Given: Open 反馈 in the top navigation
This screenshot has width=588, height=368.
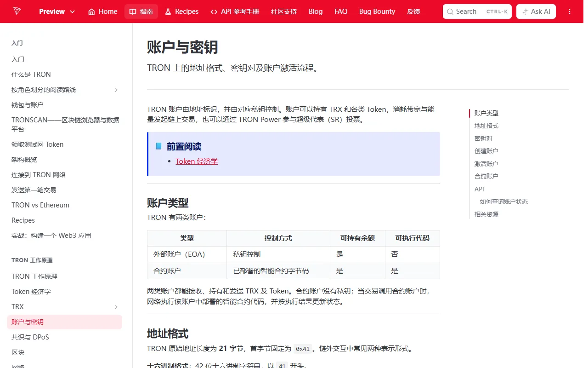Looking at the screenshot, I should [x=413, y=11].
